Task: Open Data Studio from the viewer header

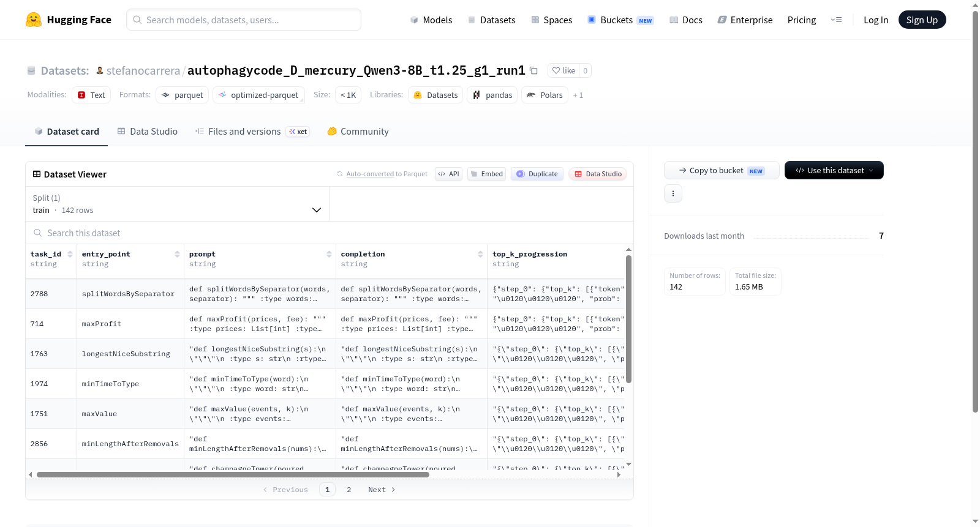Action: pos(598,174)
